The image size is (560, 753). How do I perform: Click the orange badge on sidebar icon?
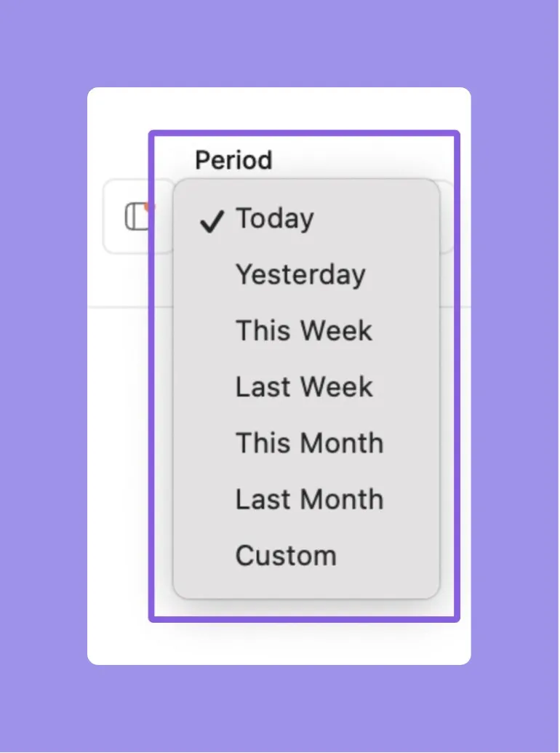(148, 207)
